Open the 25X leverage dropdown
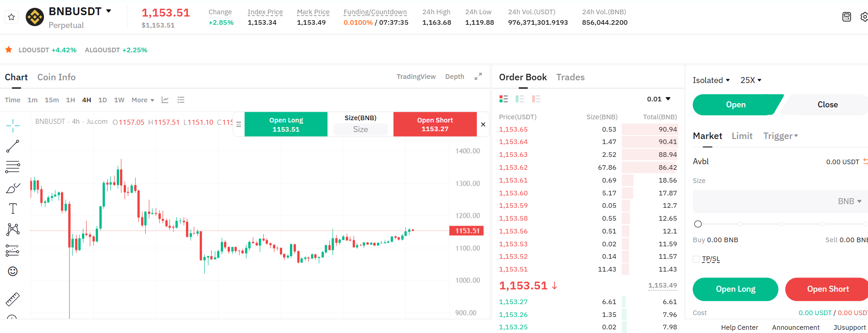 pyautogui.click(x=751, y=80)
